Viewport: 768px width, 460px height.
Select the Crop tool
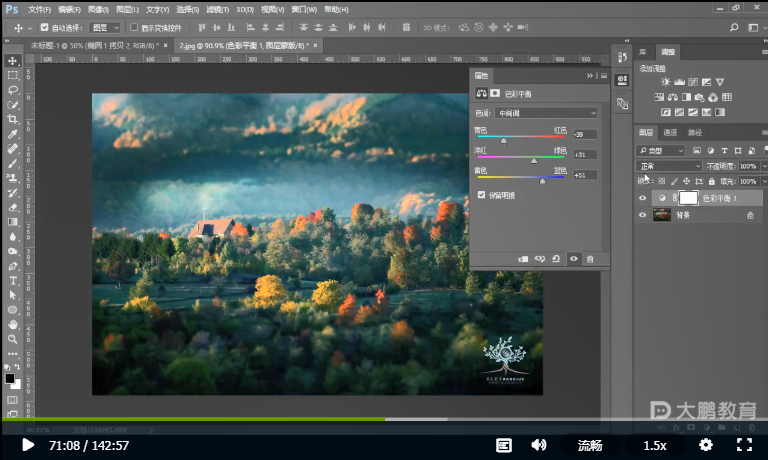point(13,119)
